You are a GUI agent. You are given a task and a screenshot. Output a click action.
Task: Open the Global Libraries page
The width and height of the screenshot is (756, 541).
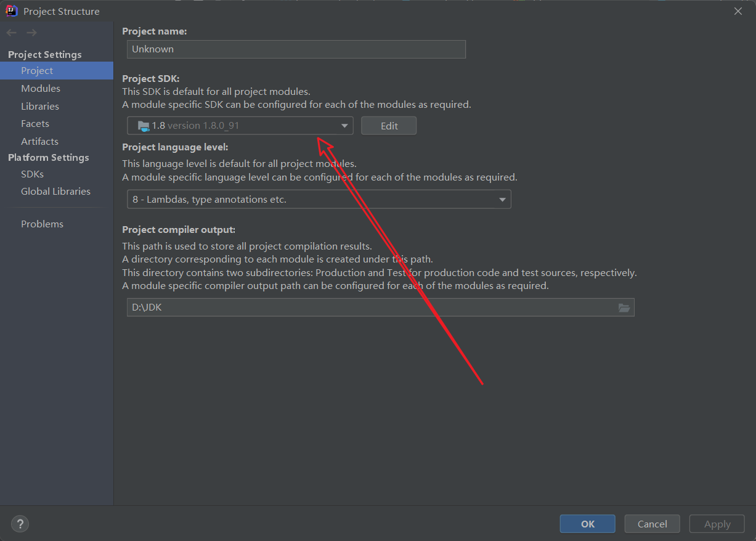pos(55,191)
